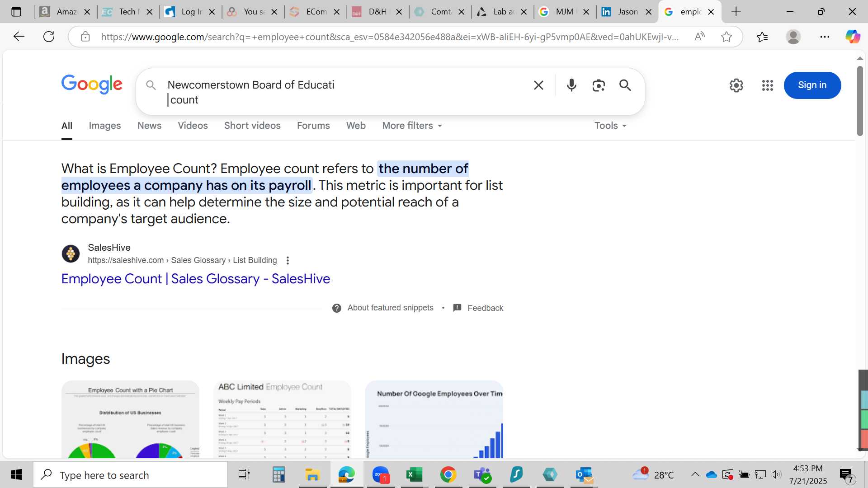Switch to the Forums search tab
Screen dimensions: 868x488
(313, 126)
